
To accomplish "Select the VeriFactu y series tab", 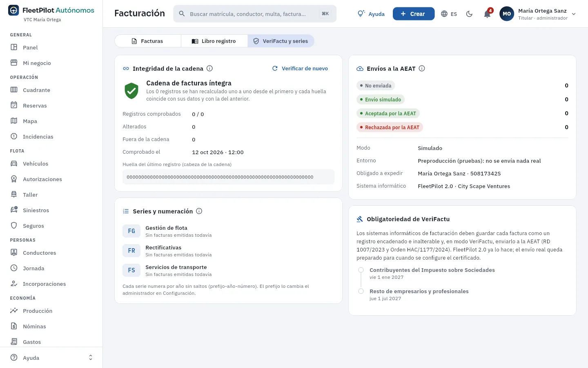I will point(281,41).
